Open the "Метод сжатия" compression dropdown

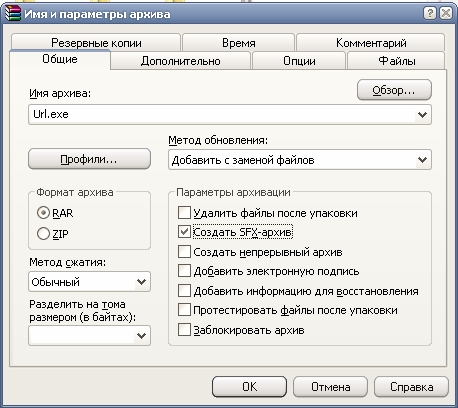pyautogui.click(x=141, y=282)
